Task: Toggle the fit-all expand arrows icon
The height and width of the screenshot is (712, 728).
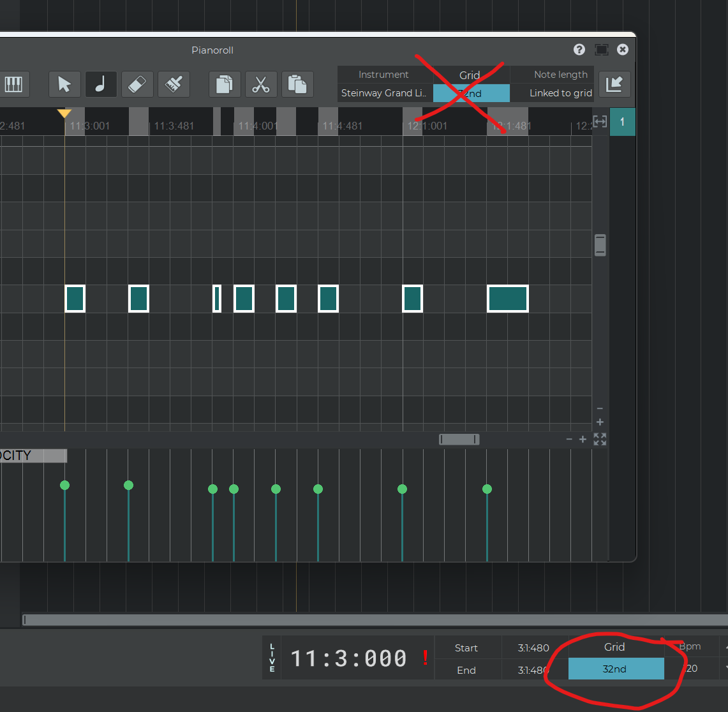Action: tap(600, 439)
